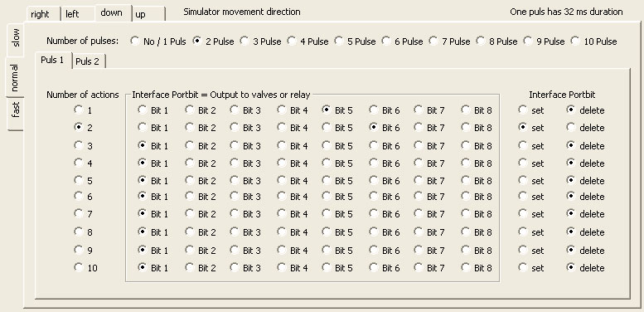The image size is (644, 312).
Task: Choose delete for action row 2
Action: pos(570,128)
